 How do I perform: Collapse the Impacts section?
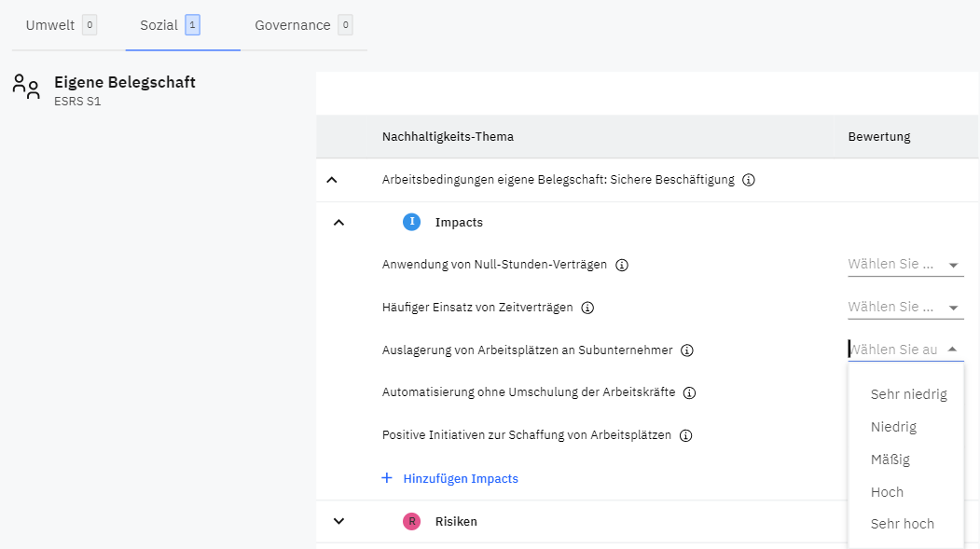click(x=338, y=222)
